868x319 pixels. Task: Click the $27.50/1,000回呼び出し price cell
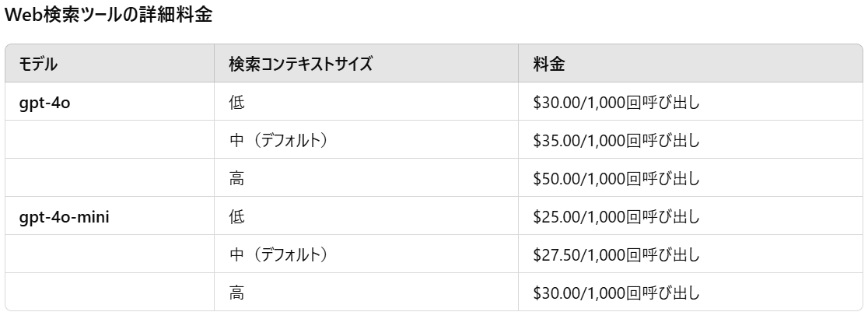[617, 255]
